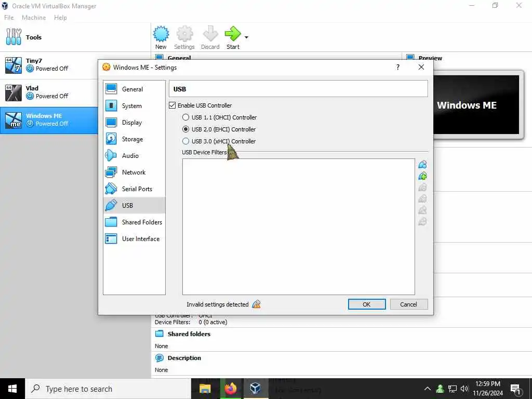Open the Audio settings category

pyautogui.click(x=134, y=155)
